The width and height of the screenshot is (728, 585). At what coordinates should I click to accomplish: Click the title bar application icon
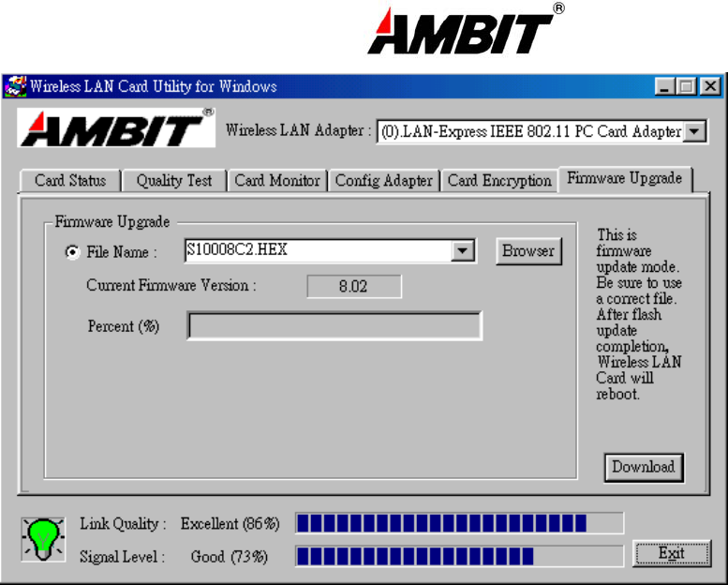click(15, 86)
